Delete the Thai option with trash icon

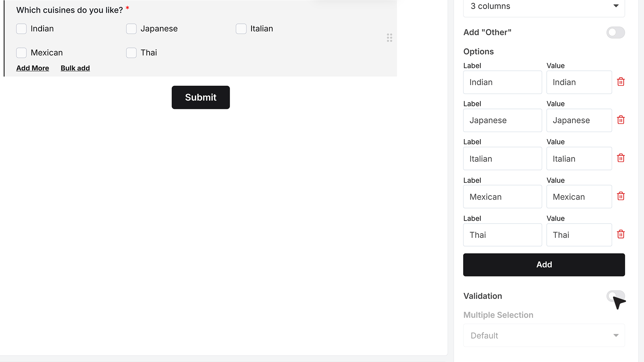point(621,234)
